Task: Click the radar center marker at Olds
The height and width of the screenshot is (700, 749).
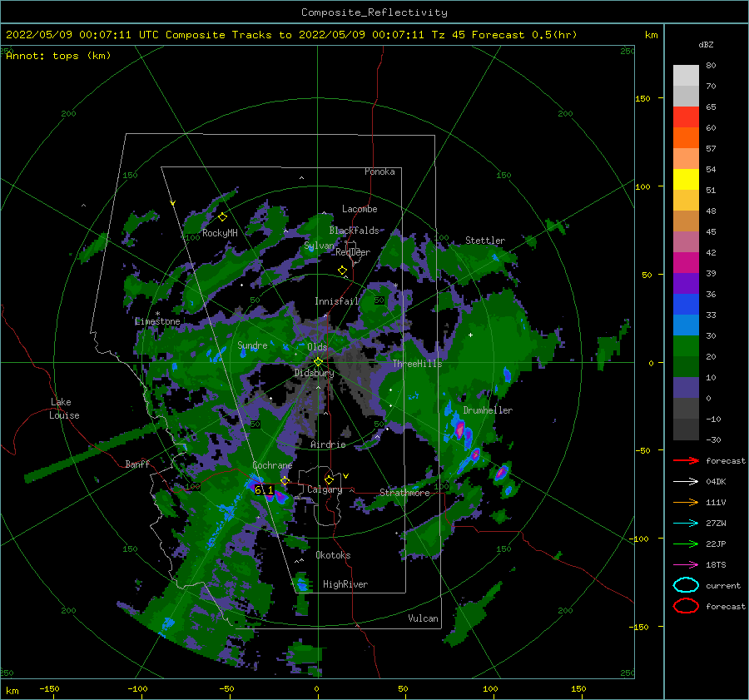Action: tap(318, 362)
